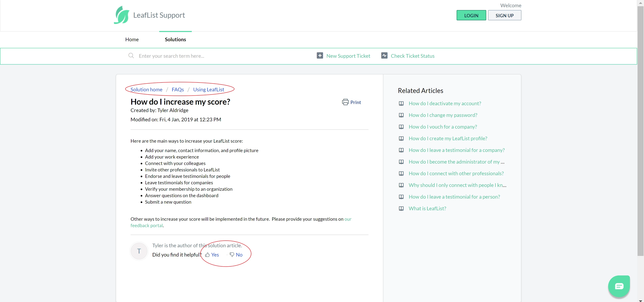Click 'Connect with your colleagues' bullet

click(175, 163)
